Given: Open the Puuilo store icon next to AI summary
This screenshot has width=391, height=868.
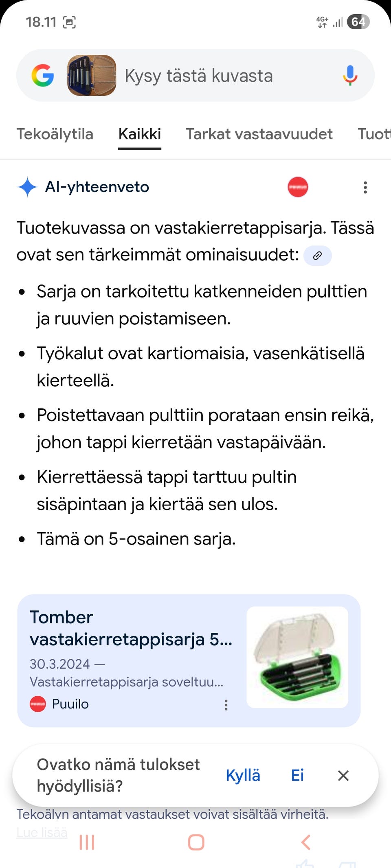Looking at the screenshot, I should coord(298,187).
